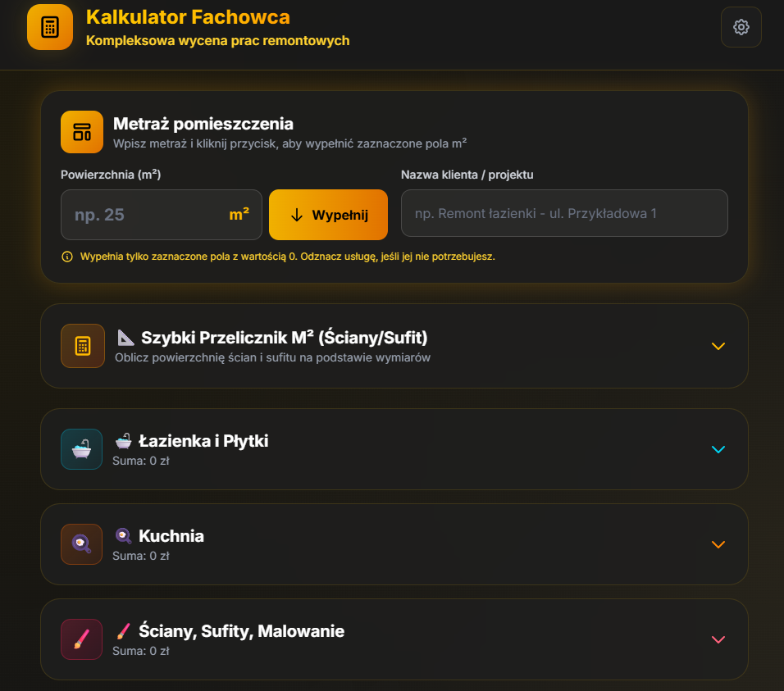Image resolution: width=784 pixels, height=691 pixels.
Task: Click the bathtub icon for Łazienka i Płytki
Action: click(81, 448)
